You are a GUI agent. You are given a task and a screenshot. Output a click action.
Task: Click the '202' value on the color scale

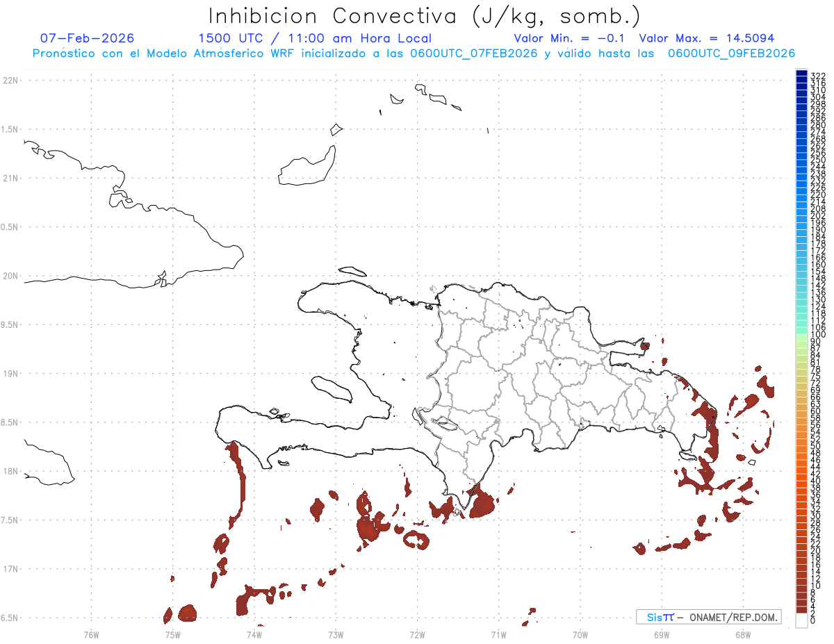pyautogui.click(x=818, y=215)
